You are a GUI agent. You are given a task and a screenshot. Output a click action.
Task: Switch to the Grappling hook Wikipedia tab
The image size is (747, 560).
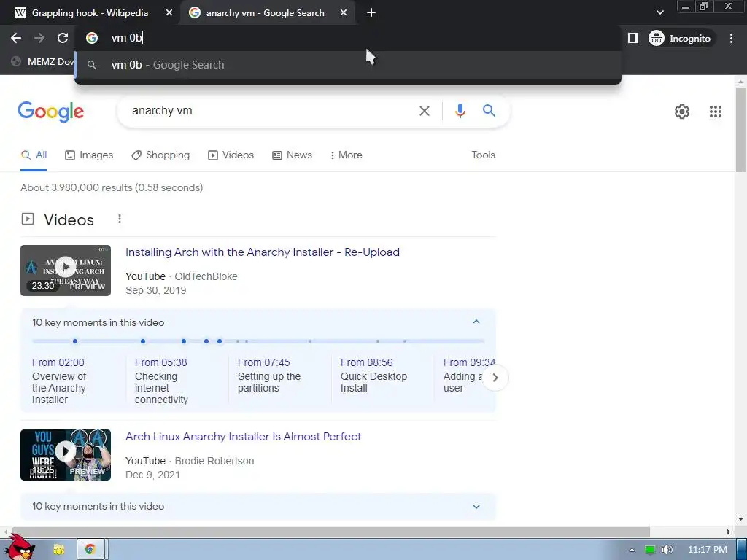[x=89, y=13]
